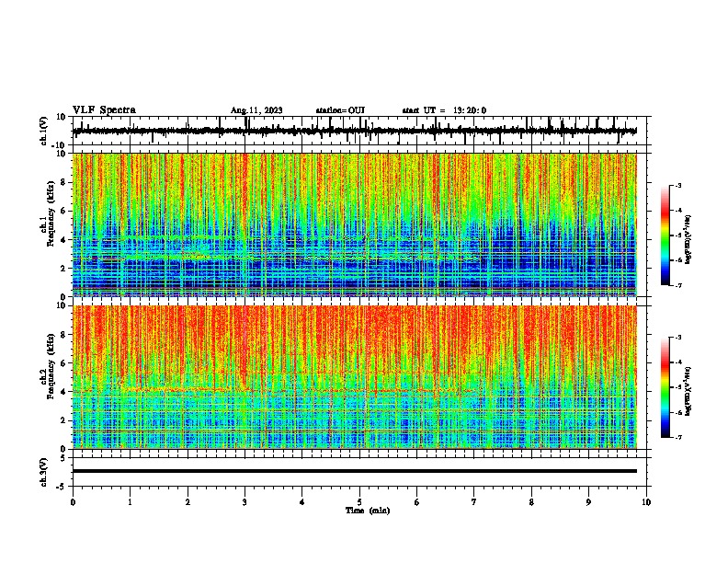Viewport: 728px width, 563px height.
Task: Click the "ch.1(V)" waveform axis label
Action: [x=44, y=131]
